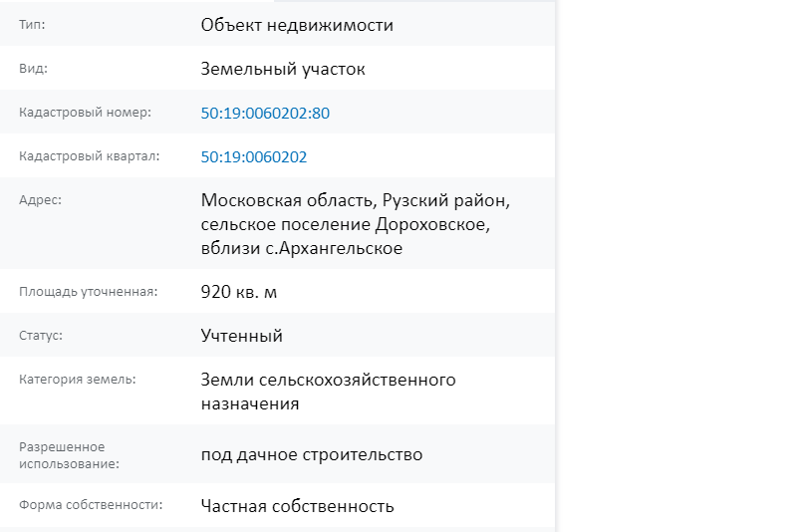Open cadastral number link 50:19:0060202:80

click(265, 113)
